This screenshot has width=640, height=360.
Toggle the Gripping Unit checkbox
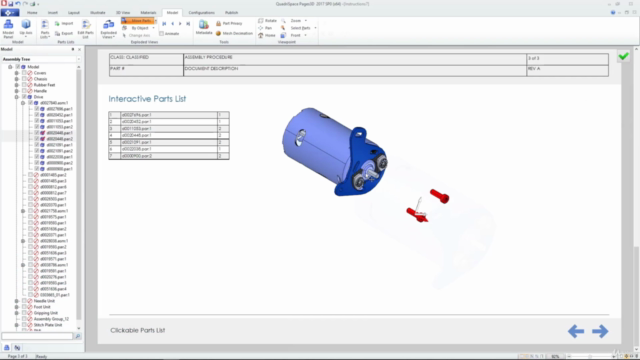click(24, 313)
